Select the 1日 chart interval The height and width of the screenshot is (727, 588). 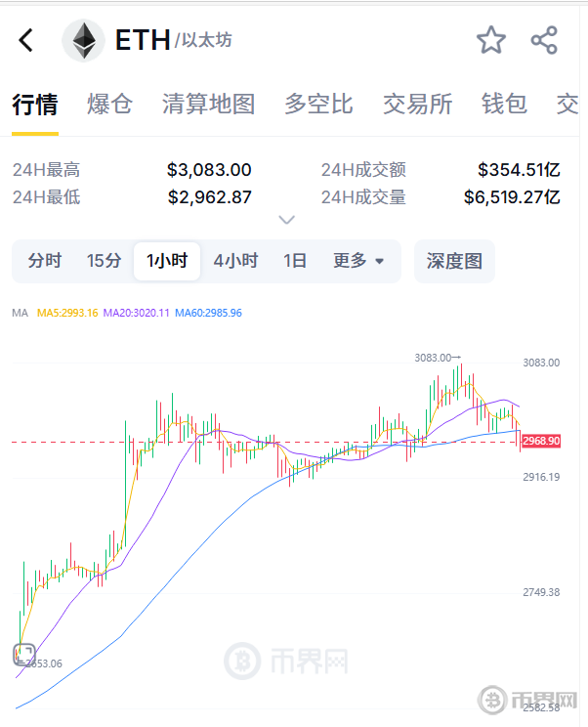295,261
